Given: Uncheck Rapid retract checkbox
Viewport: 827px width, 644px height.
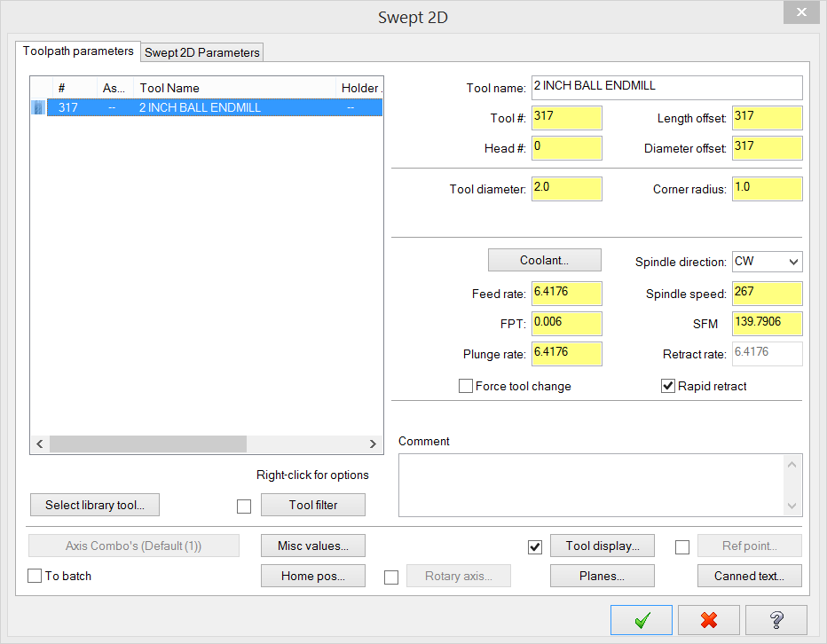Looking at the screenshot, I should pos(667,386).
